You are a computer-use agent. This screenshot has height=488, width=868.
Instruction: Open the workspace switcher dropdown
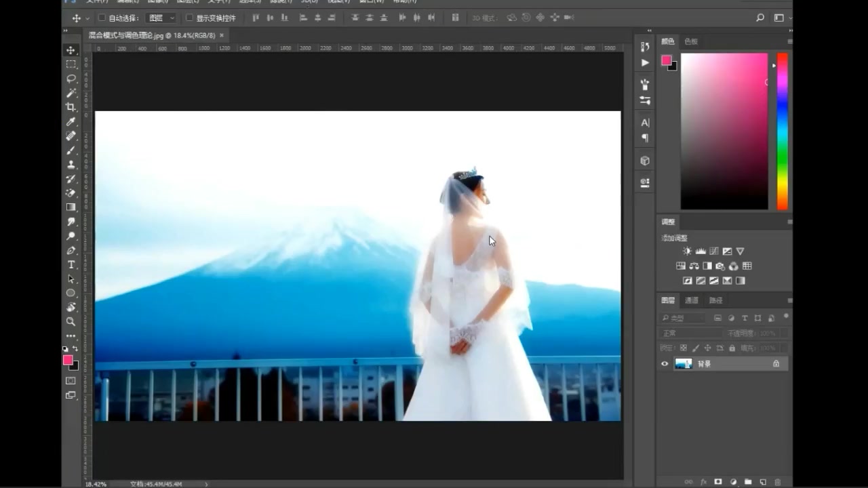782,18
